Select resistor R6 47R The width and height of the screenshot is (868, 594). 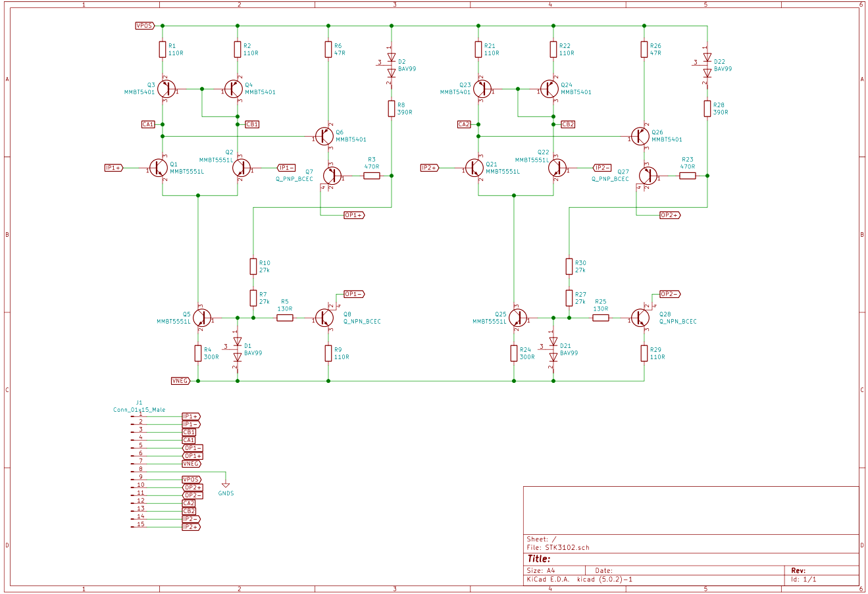click(328, 49)
